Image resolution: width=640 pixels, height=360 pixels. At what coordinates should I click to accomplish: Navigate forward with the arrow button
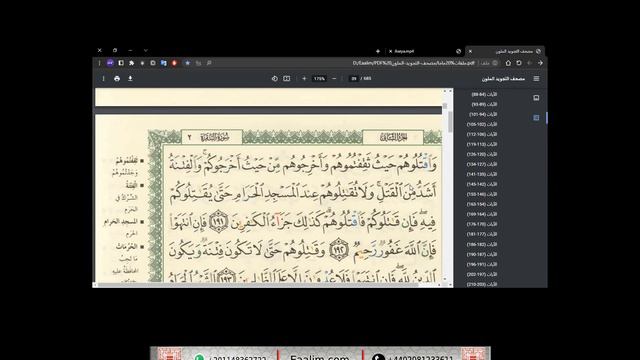540,63
